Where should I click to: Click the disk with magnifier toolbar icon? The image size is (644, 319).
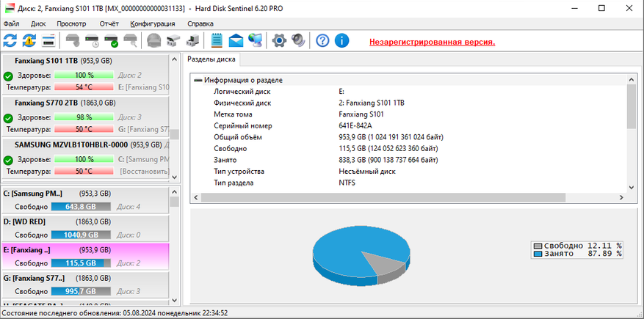pyautogui.click(x=130, y=40)
